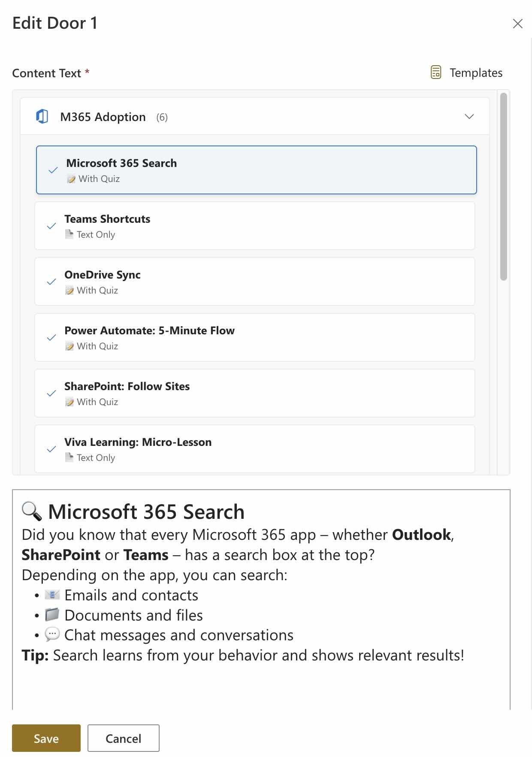Click document icon under Teams Shortcuts
This screenshot has height=757, width=532.
(69, 234)
